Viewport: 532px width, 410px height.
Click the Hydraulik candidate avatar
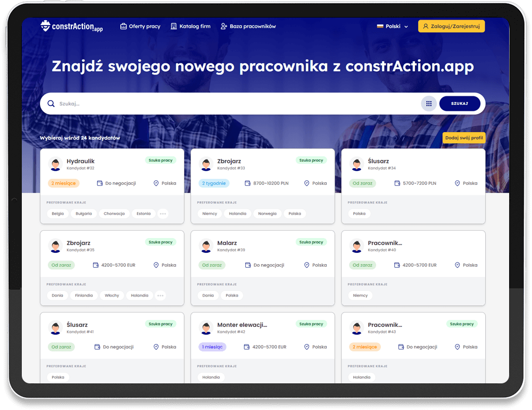(x=56, y=163)
